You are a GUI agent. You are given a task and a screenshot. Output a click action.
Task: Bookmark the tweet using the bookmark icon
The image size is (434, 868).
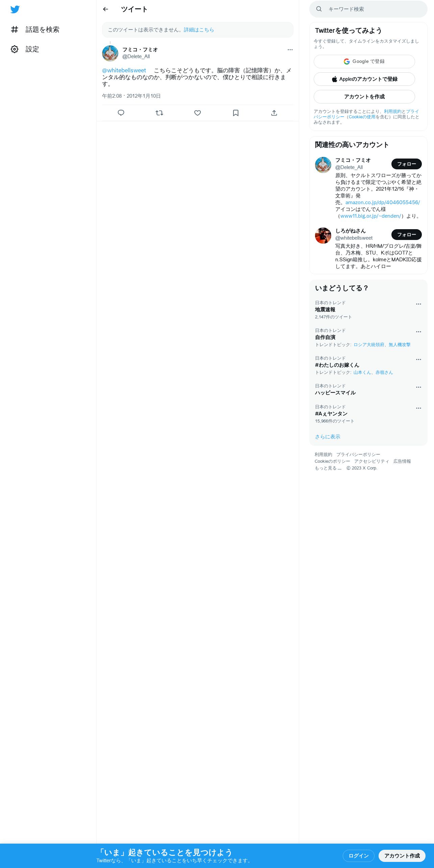pyautogui.click(x=236, y=113)
